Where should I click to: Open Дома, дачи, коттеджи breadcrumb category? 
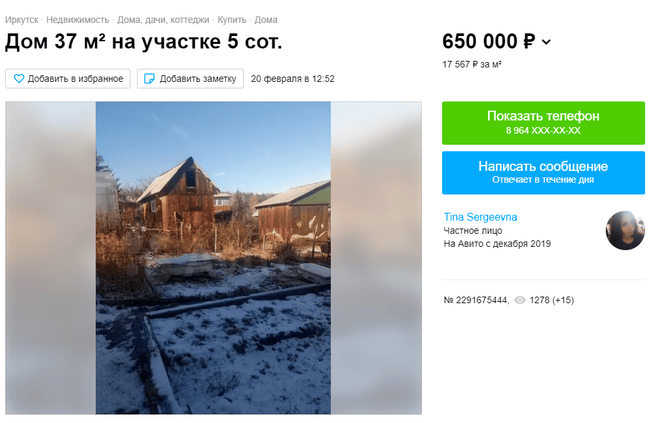click(x=163, y=20)
